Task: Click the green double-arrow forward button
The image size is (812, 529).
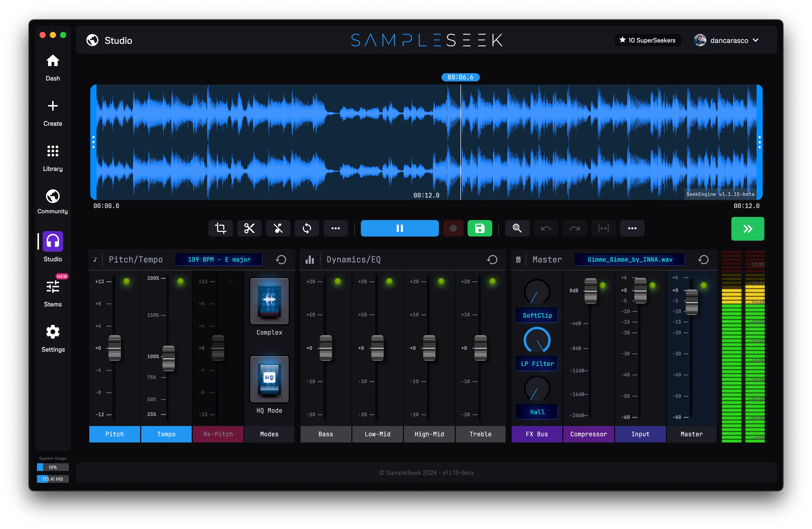Action: pos(748,229)
